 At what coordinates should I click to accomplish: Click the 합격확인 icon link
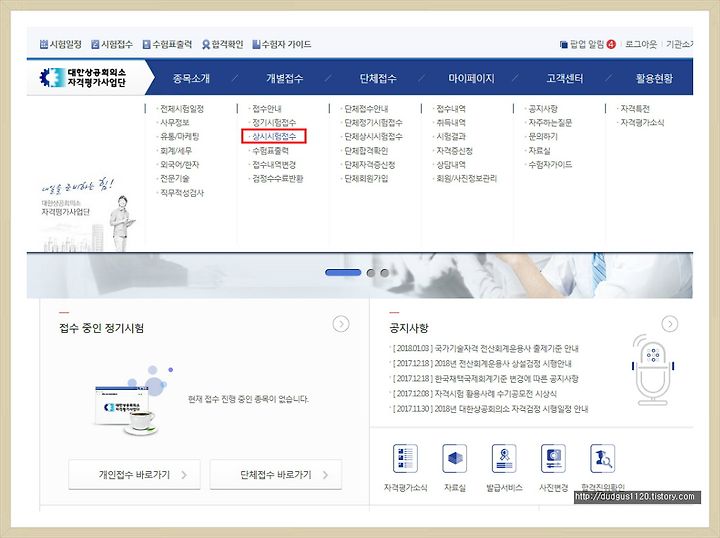pos(222,44)
